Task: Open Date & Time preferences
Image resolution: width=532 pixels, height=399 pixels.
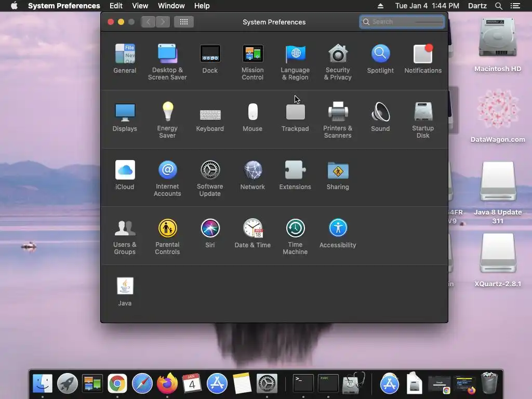Action: [x=252, y=233]
